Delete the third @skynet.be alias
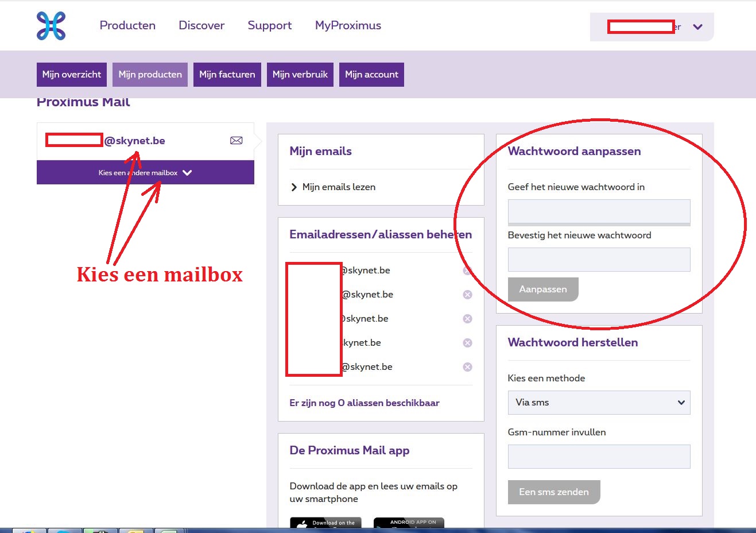The height and width of the screenshot is (533, 756). click(467, 318)
